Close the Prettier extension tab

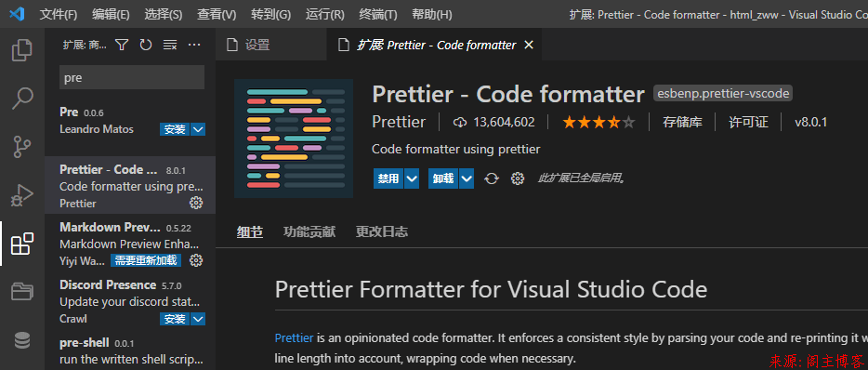pyautogui.click(x=529, y=45)
